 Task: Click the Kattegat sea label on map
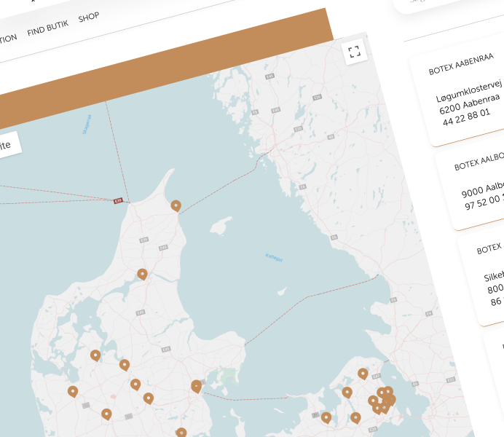274,258
